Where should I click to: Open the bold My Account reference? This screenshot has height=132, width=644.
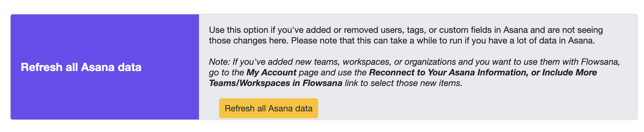pos(271,73)
